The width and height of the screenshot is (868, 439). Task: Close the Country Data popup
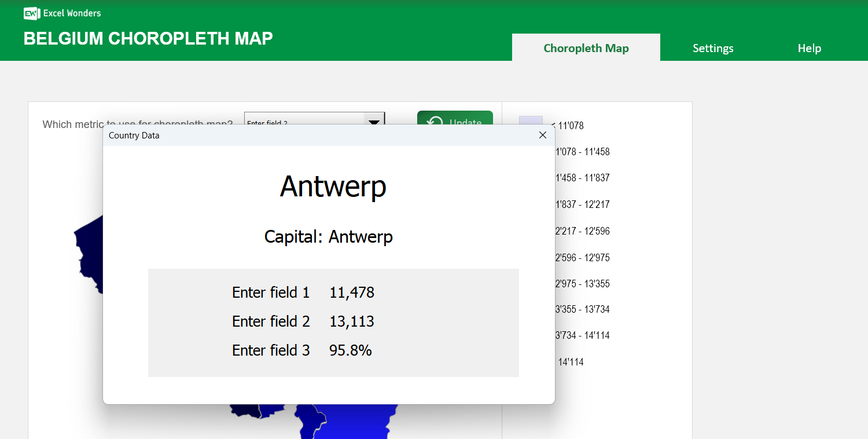coord(542,135)
